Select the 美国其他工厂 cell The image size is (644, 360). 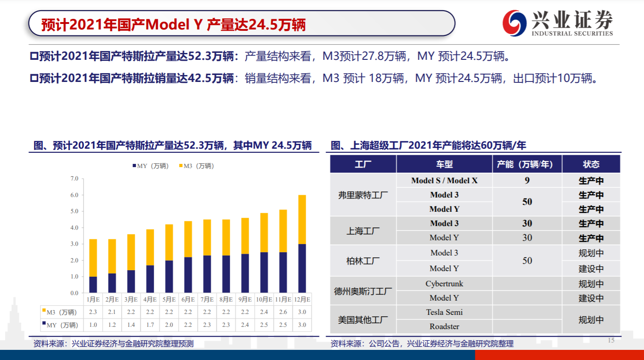[363, 319]
